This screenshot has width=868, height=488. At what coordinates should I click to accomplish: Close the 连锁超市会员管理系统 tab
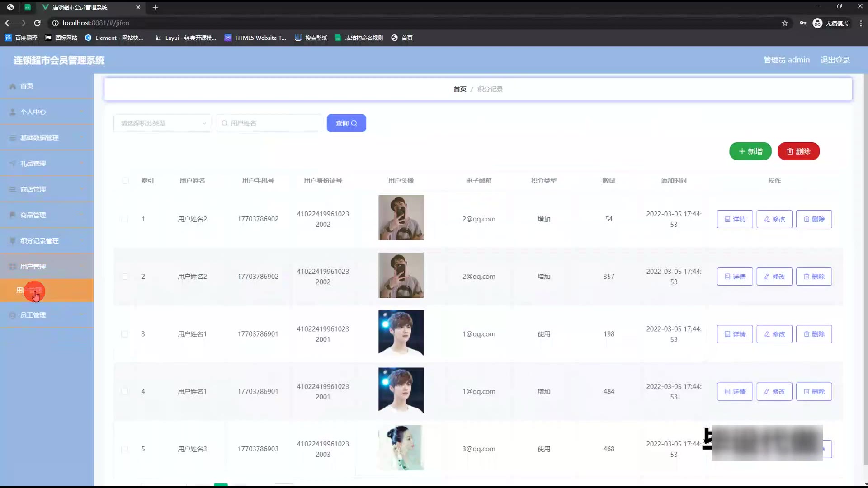click(x=138, y=7)
